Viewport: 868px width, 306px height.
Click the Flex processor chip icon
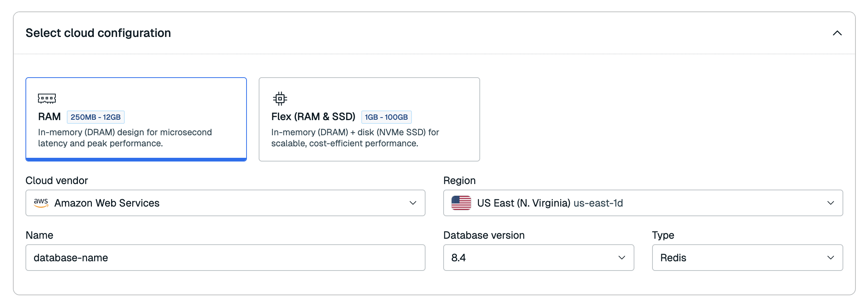(x=280, y=98)
